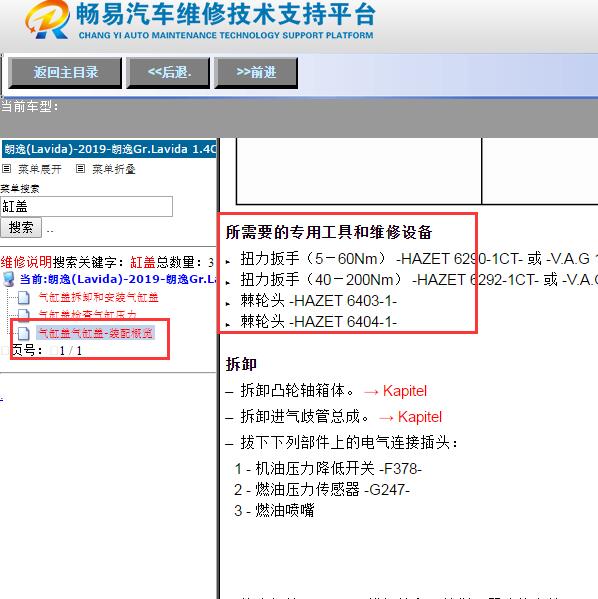Click line 棘轮头 -HAZET 6403-1-

coord(319,301)
